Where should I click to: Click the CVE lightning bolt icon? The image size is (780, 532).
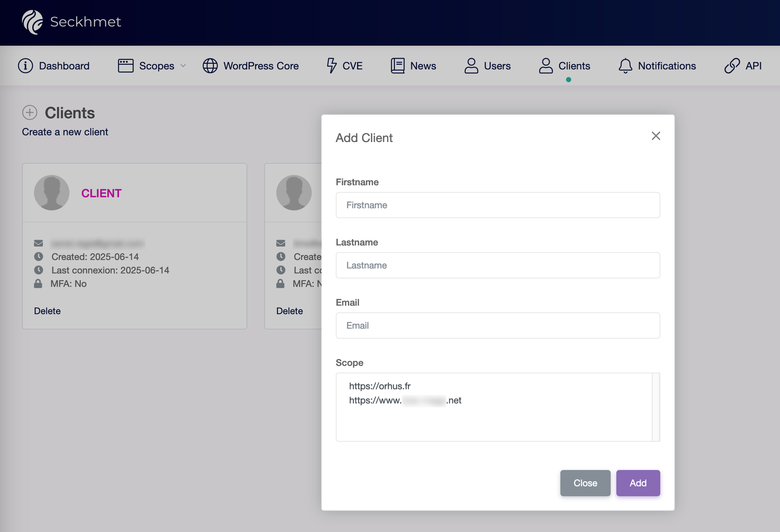[x=332, y=66]
